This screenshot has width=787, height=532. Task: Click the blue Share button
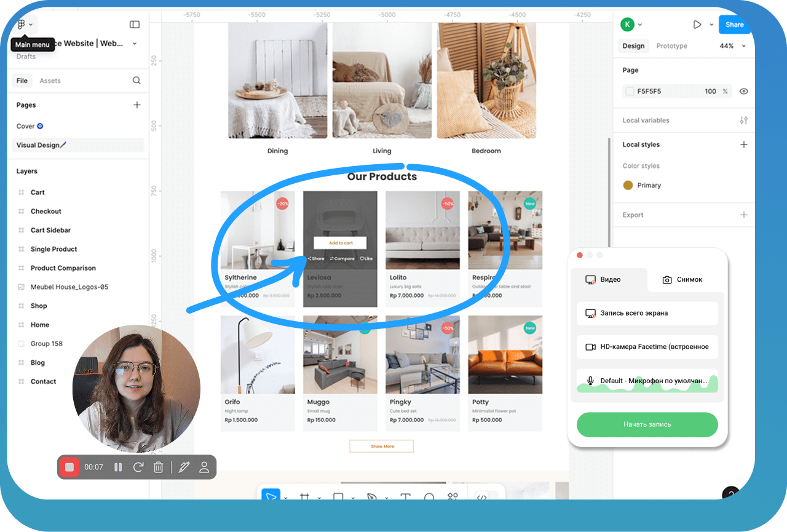pos(735,25)
